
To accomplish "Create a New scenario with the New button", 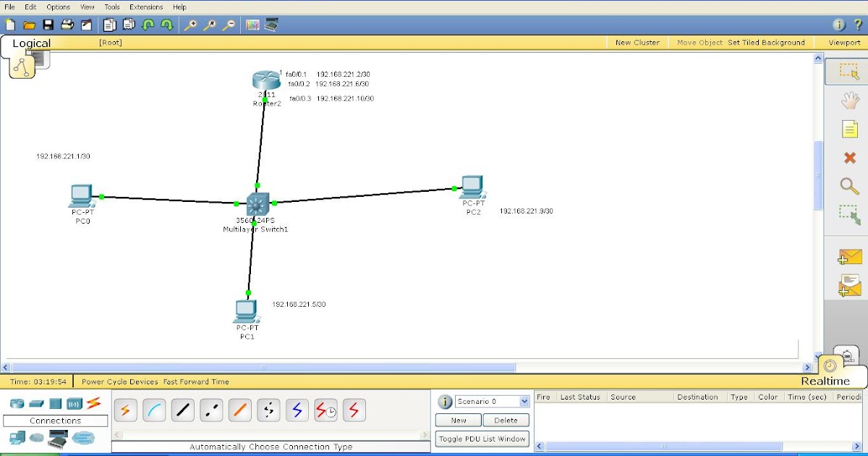I will tap(457, 420).
